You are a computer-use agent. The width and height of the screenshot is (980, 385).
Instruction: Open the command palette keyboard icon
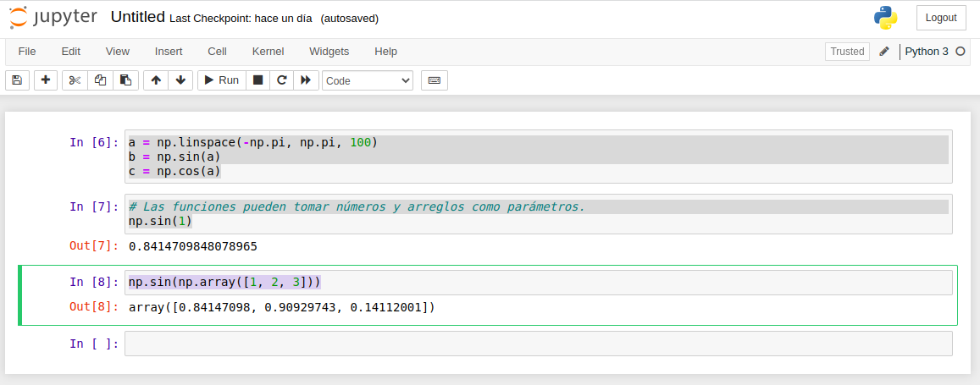435,80
